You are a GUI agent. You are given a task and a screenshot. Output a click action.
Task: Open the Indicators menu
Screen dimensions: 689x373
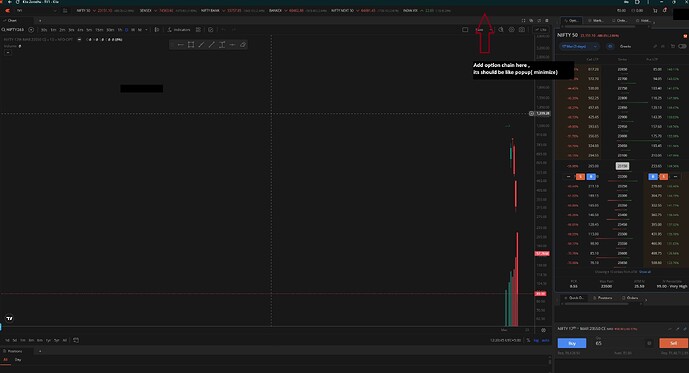tap(179, 30)
